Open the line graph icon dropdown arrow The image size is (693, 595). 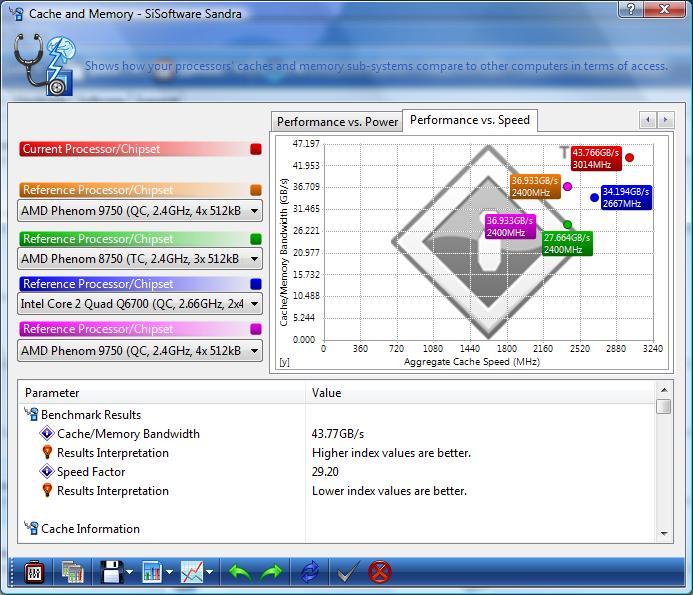coord(209,572)
